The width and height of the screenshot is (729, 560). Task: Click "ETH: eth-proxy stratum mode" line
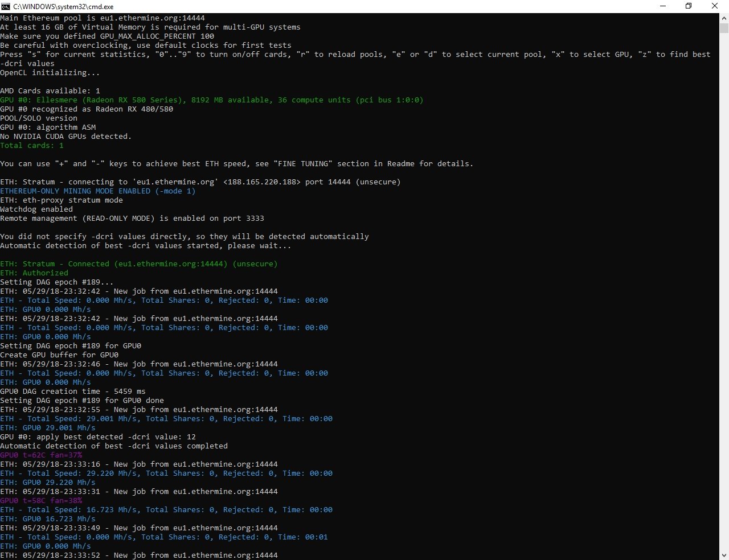pyautogui.click(x=62, y=200)
